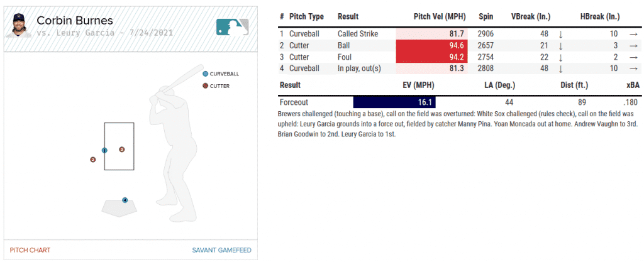This screenshot has width=644, height=262.
Task: Click Corbin Burnes player headshot
Action: tap(19, 26)
